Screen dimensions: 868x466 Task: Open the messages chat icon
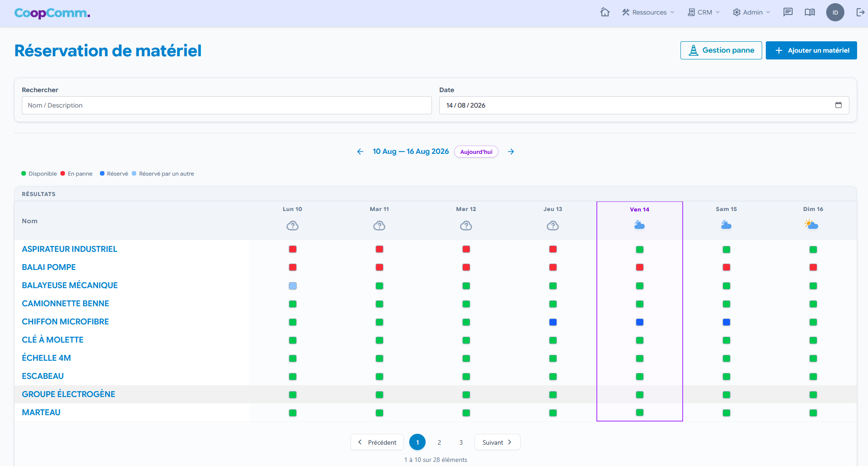point(788,12)
